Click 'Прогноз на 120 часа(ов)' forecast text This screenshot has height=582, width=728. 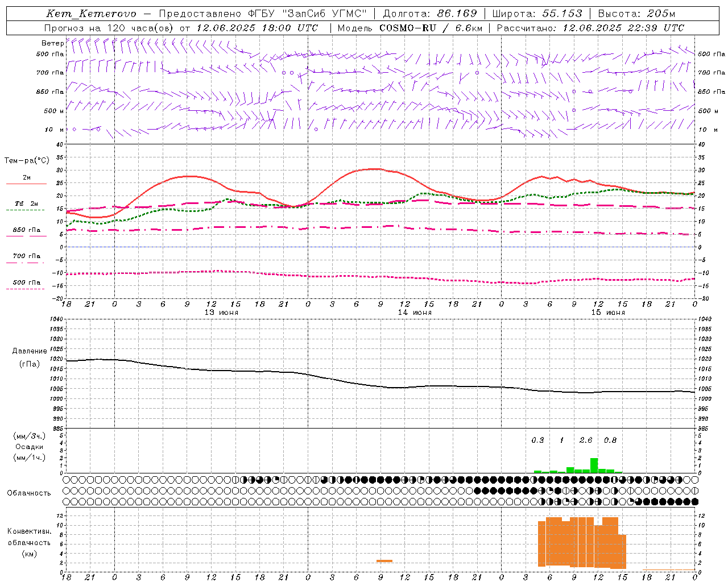(109, 28)
